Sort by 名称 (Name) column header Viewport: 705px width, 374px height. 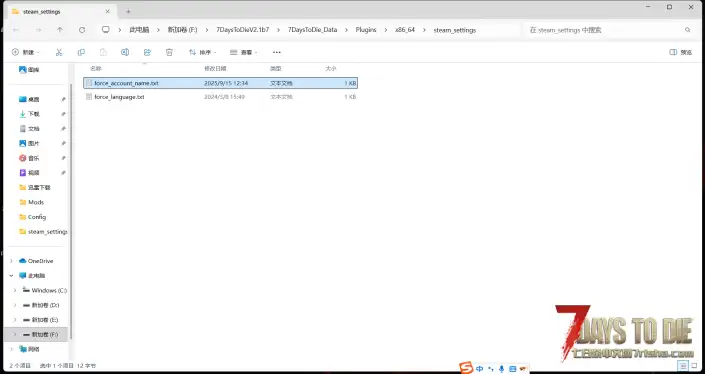(x=96, y=68)
